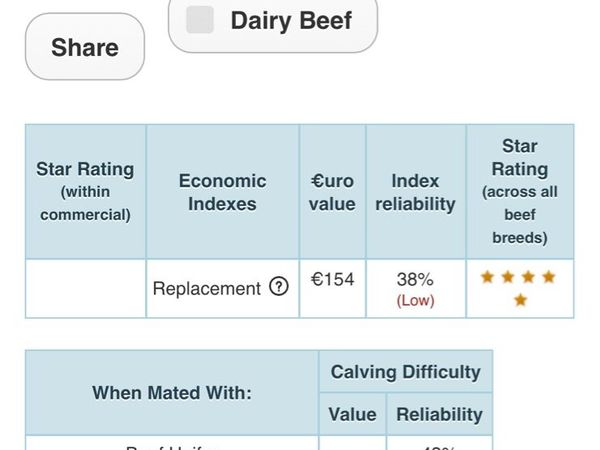Click the Reliability subheader under Calving Difficulty
600x450 pixels.
point(439,414)
